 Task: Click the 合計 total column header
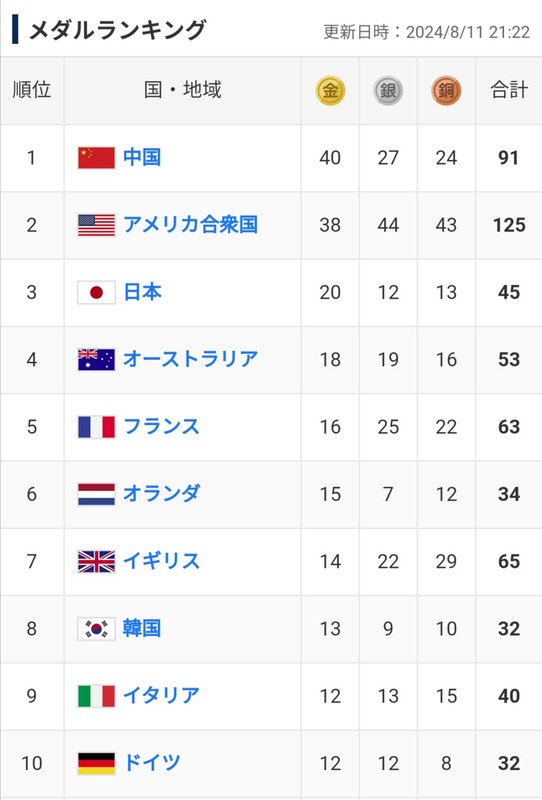click(x=509, y=90)
